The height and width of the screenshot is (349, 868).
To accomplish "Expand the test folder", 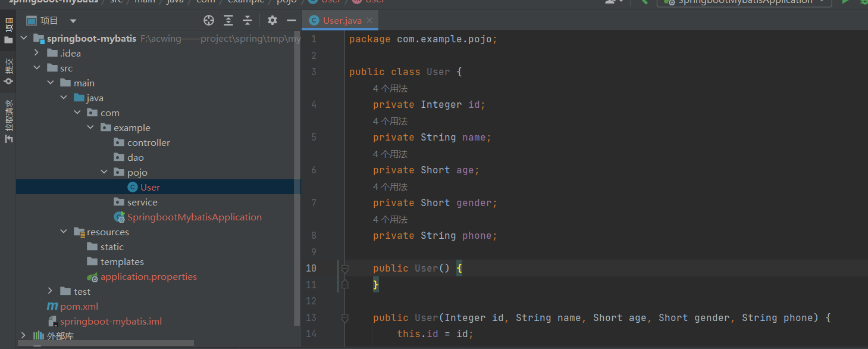I will click(50, 291).
